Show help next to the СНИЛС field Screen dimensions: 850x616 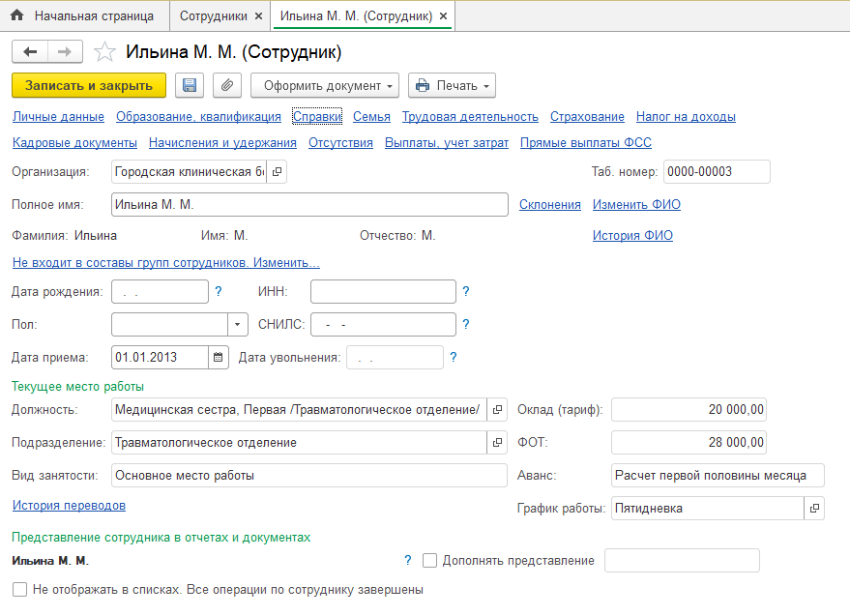tap(466, 324)
